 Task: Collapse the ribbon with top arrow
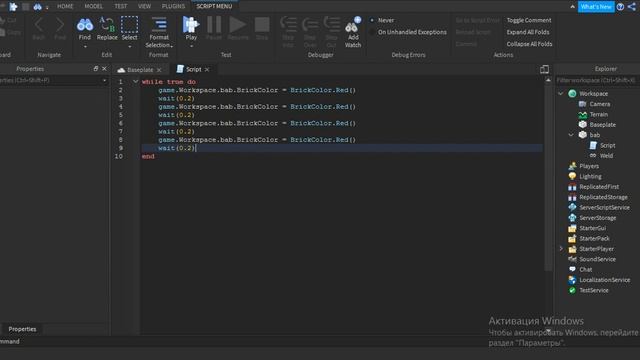[572, 7]
